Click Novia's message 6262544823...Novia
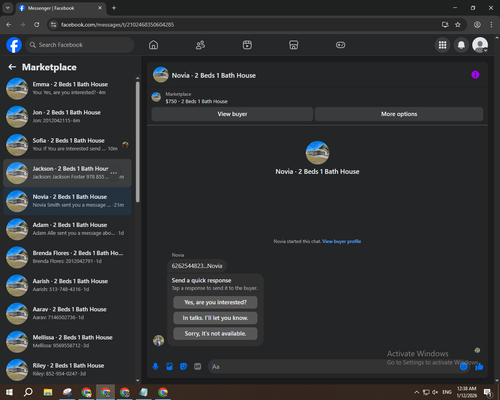The width and height of the screenshot is (500, 400). click(x=197, y=266)
